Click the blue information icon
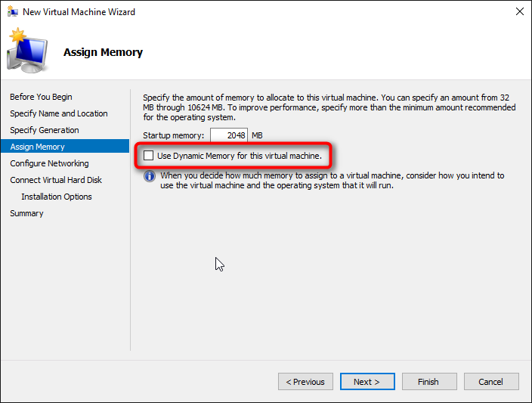532x403 pixels. (150, 176)
